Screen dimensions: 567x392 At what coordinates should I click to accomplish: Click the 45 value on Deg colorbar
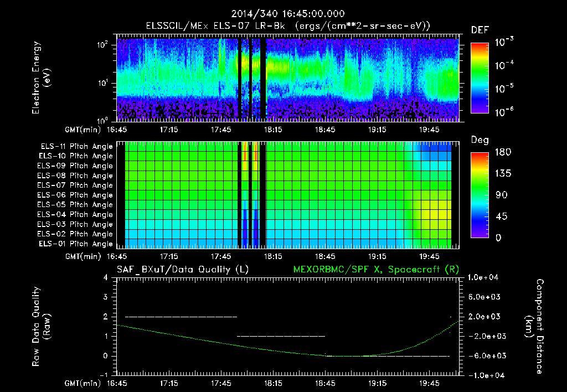coord(501,216)
